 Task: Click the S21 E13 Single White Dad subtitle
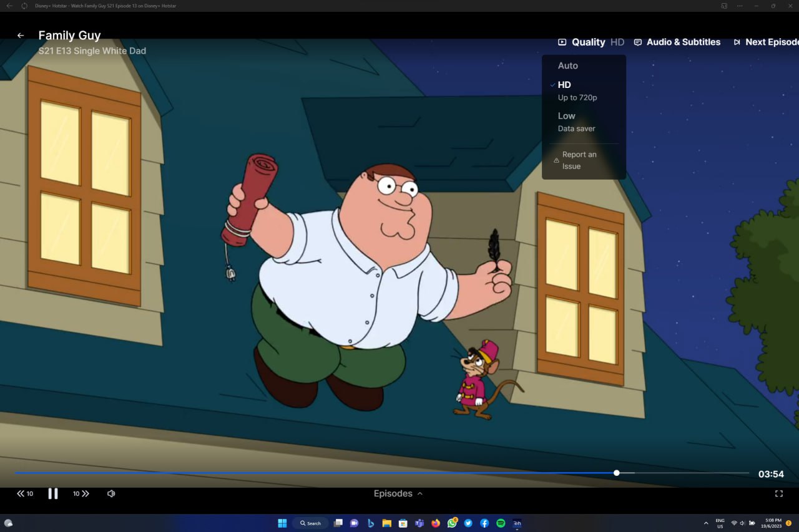click(x=92, y=51)
